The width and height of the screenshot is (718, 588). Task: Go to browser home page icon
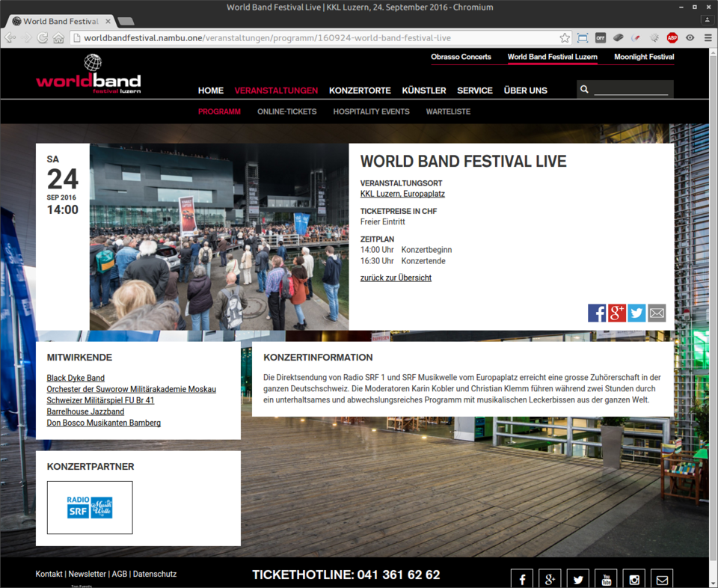click(x=58, y=38)
